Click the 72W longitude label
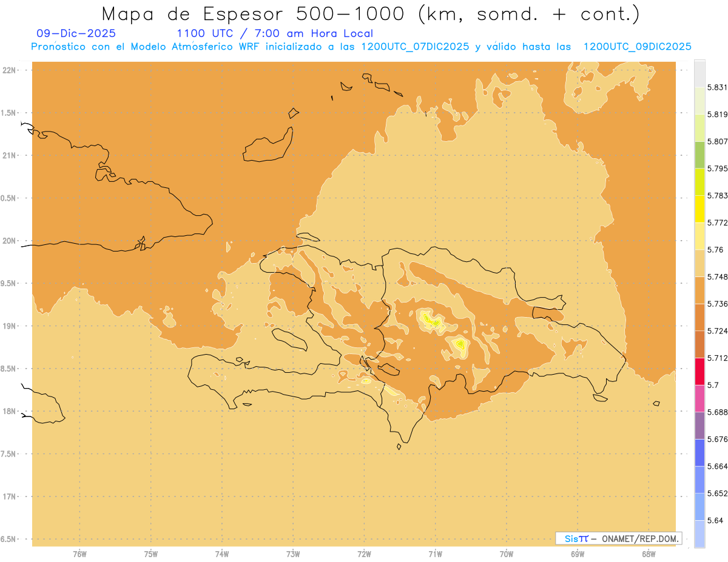 pos(364,554)
